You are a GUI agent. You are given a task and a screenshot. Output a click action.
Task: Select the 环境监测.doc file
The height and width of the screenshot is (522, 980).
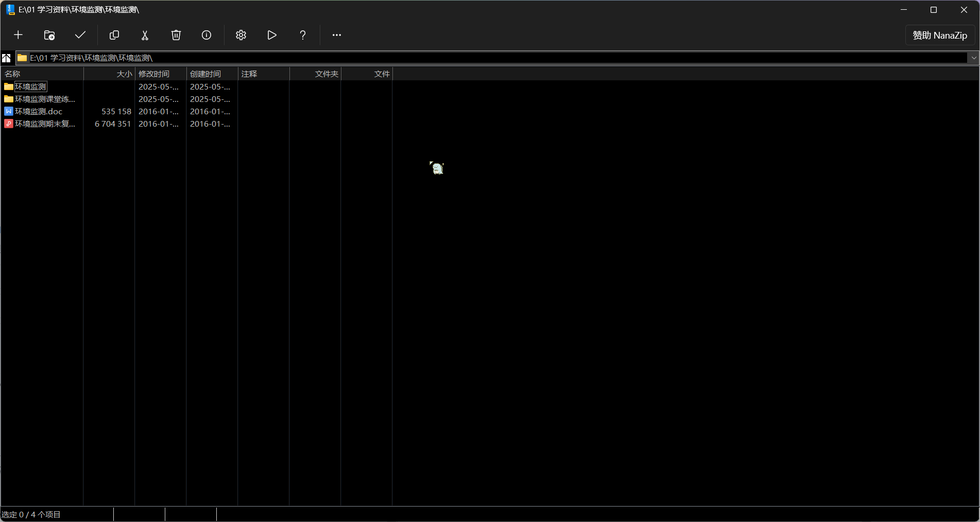coord(39,112)
